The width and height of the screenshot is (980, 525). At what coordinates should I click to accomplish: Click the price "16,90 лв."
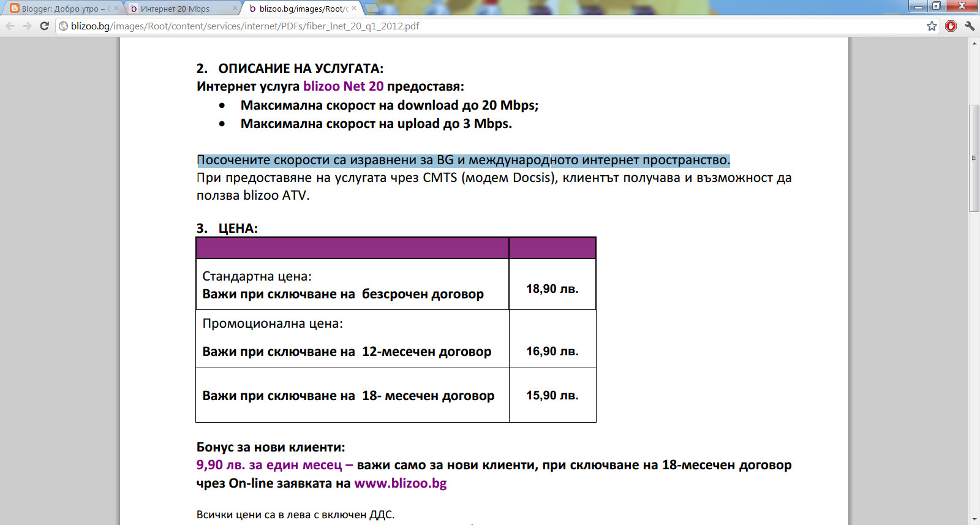552,352
